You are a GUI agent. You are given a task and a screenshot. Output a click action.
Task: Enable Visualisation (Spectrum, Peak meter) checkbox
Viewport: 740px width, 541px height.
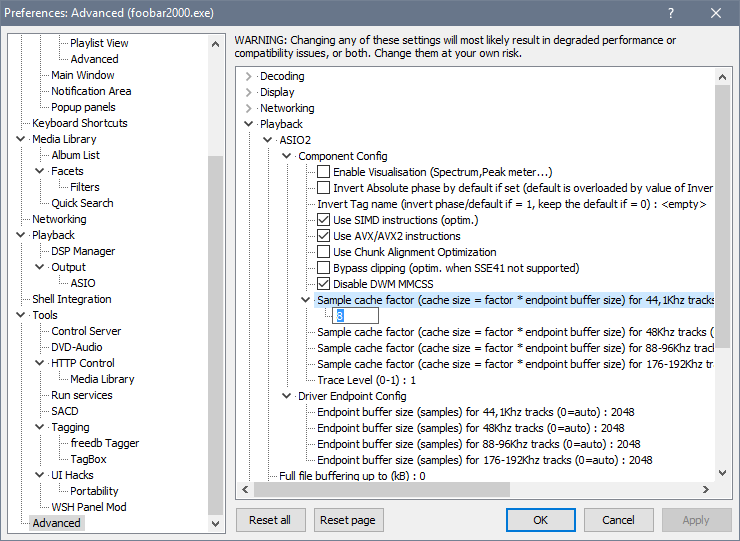(x=323, y=172)
